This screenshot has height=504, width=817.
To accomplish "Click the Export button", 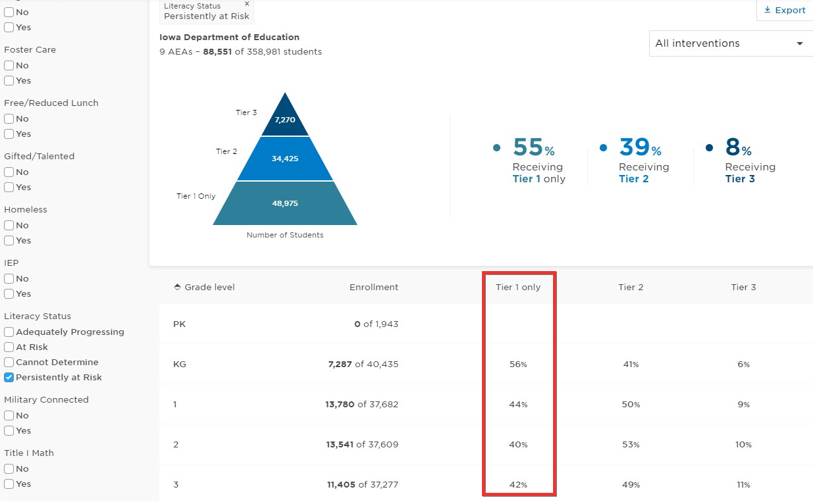I will [785, 10].
